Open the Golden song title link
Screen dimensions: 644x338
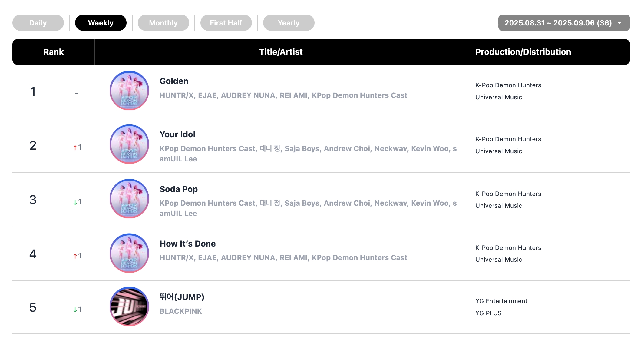tap(174, 81)
